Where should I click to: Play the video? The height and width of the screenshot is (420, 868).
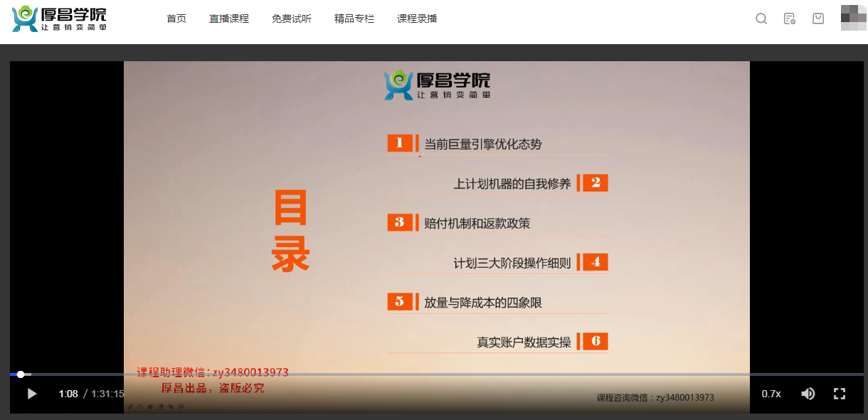pos(31,394)
